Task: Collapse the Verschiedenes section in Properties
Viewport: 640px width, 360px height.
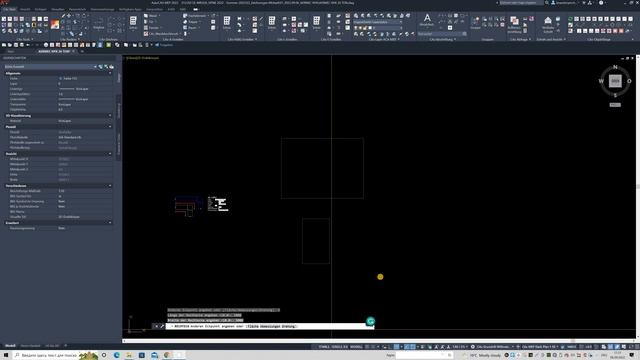Action: tap(110, 185)
